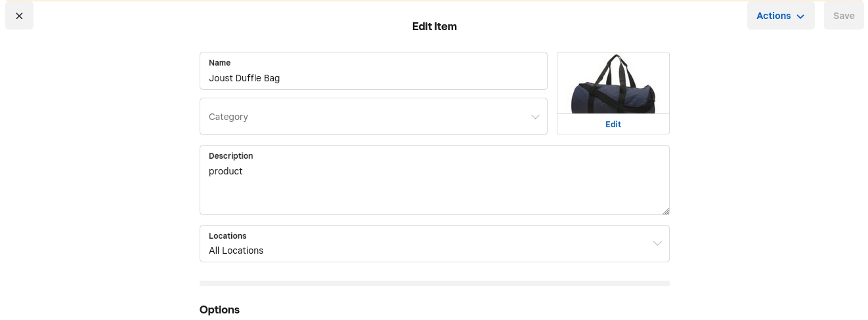Open the Category dropdown field
Screen dimensions: 868x320
373,117
